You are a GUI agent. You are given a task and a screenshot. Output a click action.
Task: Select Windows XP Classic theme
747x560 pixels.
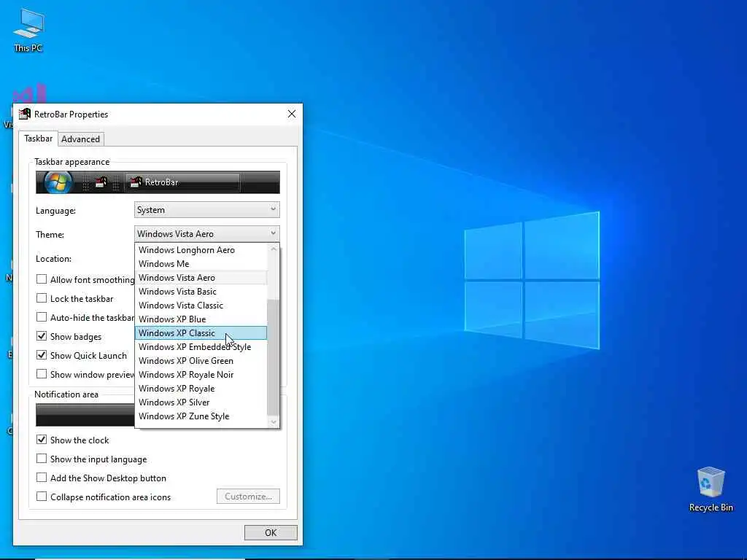click(201, 332)
